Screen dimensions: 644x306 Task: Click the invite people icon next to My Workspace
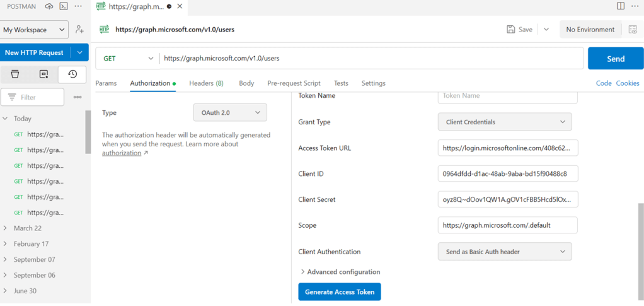(79, 30)
